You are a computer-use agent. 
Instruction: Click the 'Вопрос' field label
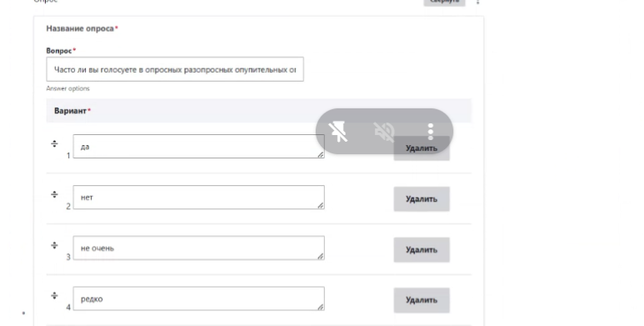59,51
